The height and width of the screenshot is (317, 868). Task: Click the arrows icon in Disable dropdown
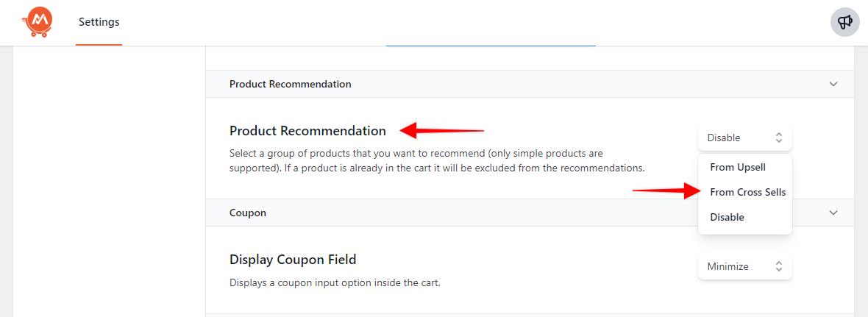pyautogui.click(x=779, y=138)
